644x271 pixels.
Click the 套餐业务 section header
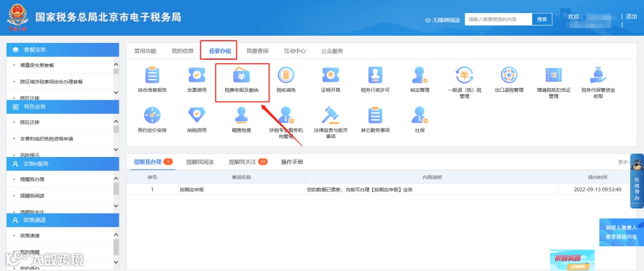63,50
